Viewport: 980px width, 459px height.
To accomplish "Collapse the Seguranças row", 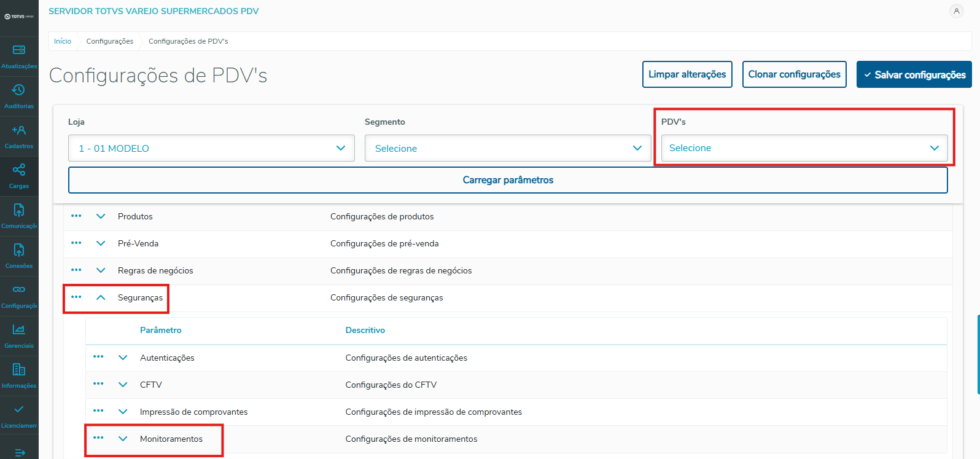I will 101,297.
